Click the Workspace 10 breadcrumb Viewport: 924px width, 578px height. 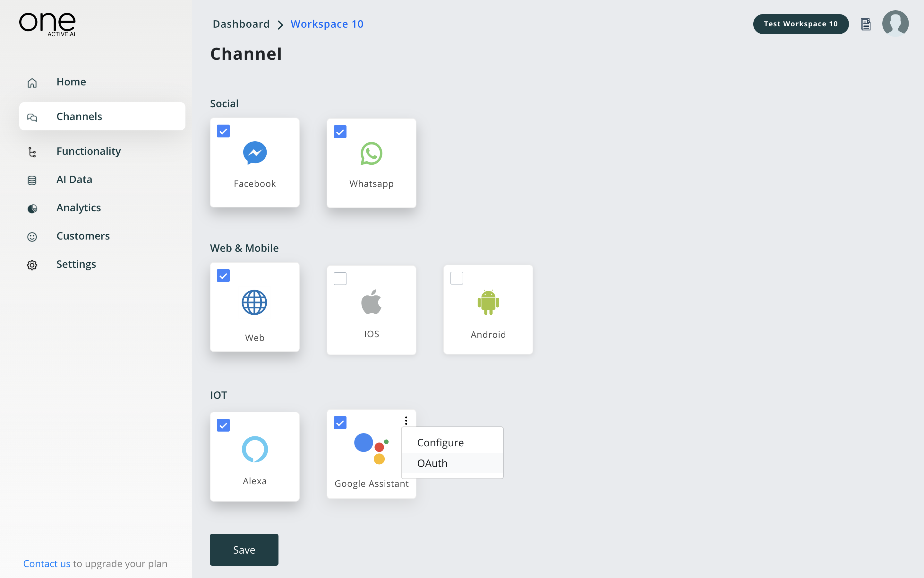tap(327, 24)
